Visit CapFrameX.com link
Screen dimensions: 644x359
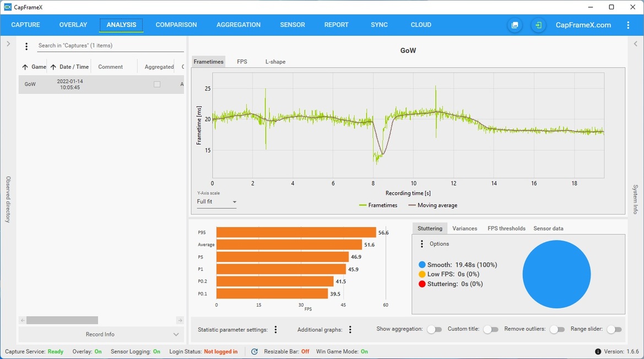coord(583,25)
